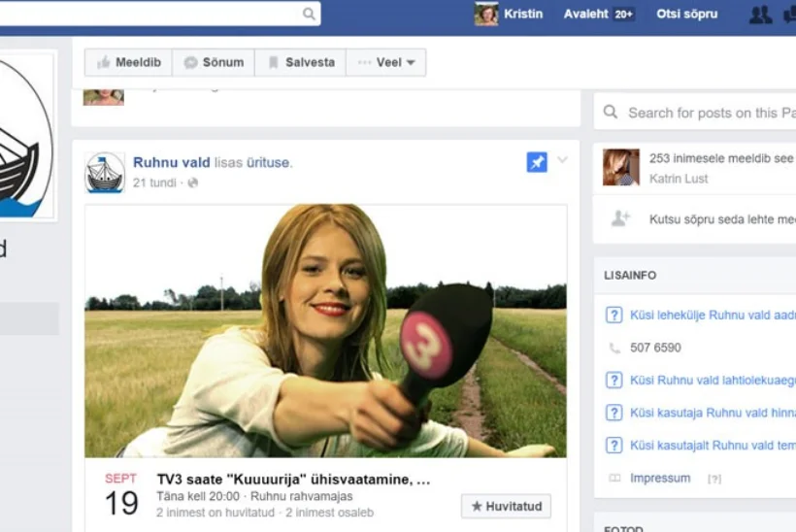The width and height of the screenshot is (796, 532).
Task: Click the LISAINFO section header
Action: 630,275
